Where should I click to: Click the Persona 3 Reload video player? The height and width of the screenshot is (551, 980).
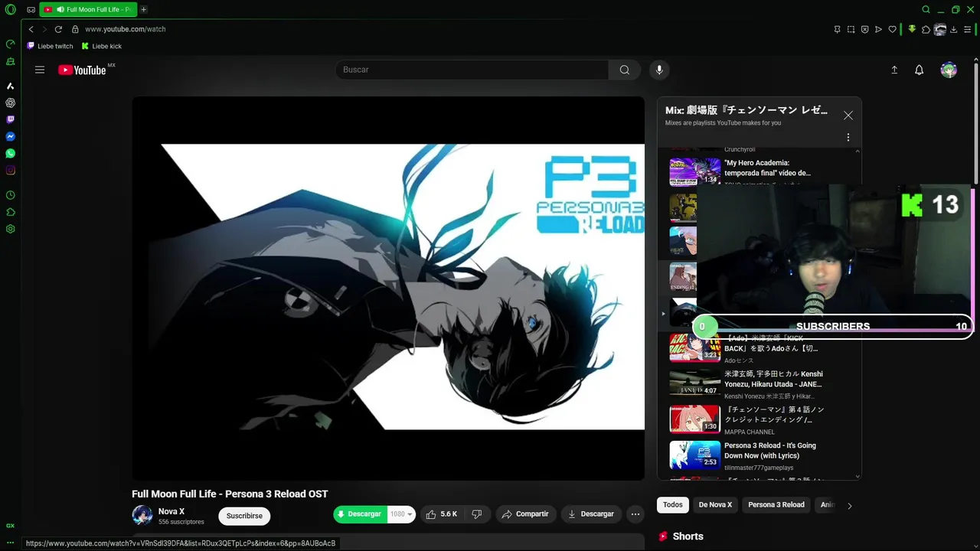coord(388,288)
